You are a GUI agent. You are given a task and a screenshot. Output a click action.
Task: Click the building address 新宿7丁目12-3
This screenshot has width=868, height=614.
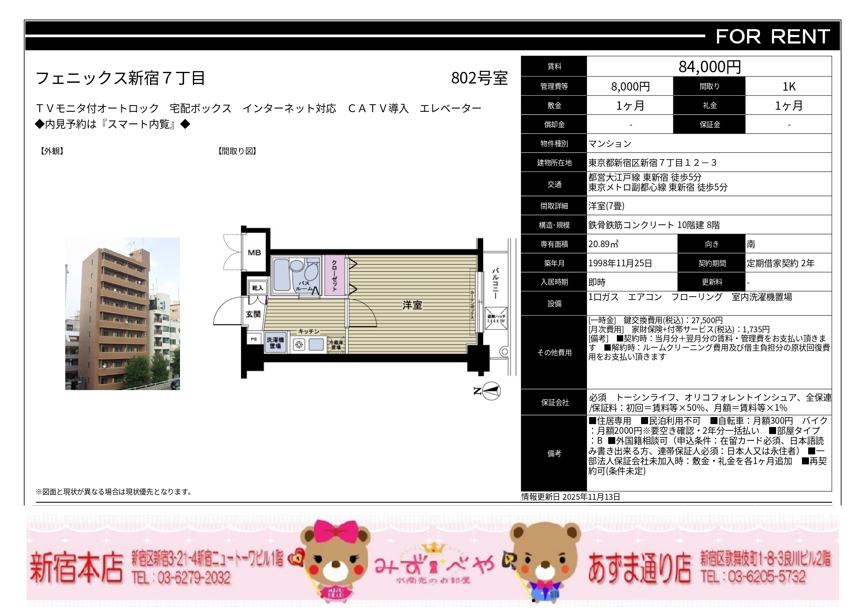[653, 162]
